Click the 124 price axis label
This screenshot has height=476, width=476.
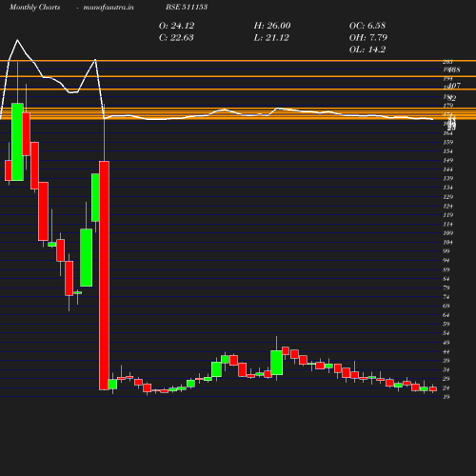coord(447,207)
